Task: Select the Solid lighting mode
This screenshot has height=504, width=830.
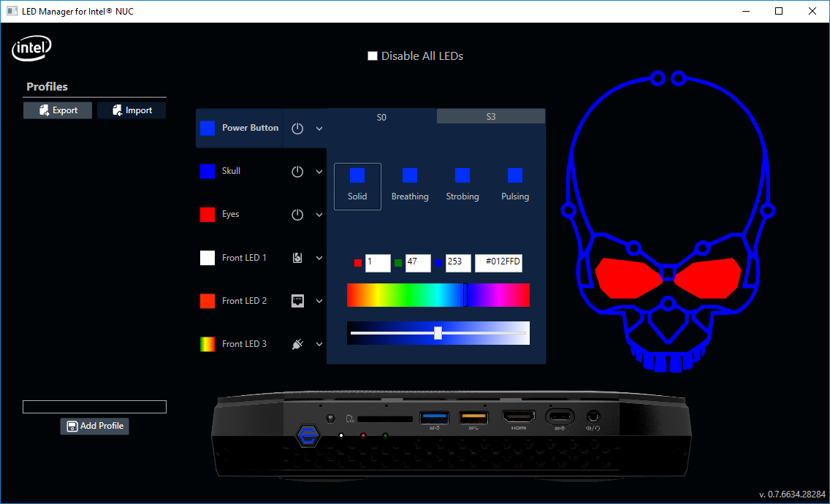Action: pyautogui.click(x=357, y=186)
